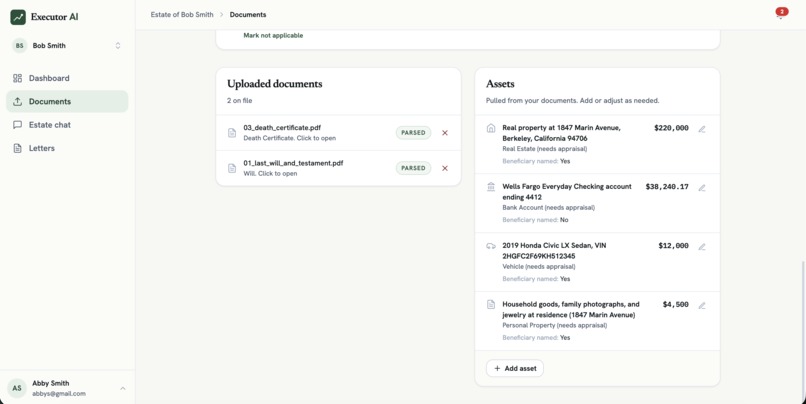This screenshot has height=404, width=806.
Task: Click the $12,000 value
Action: [673, 246]
